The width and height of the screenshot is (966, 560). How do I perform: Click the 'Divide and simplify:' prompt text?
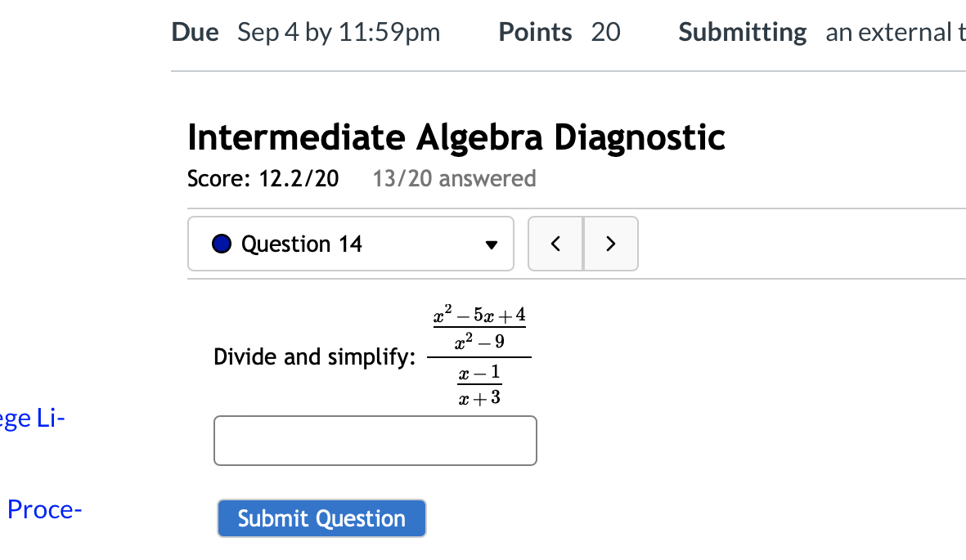pos(314,357)
